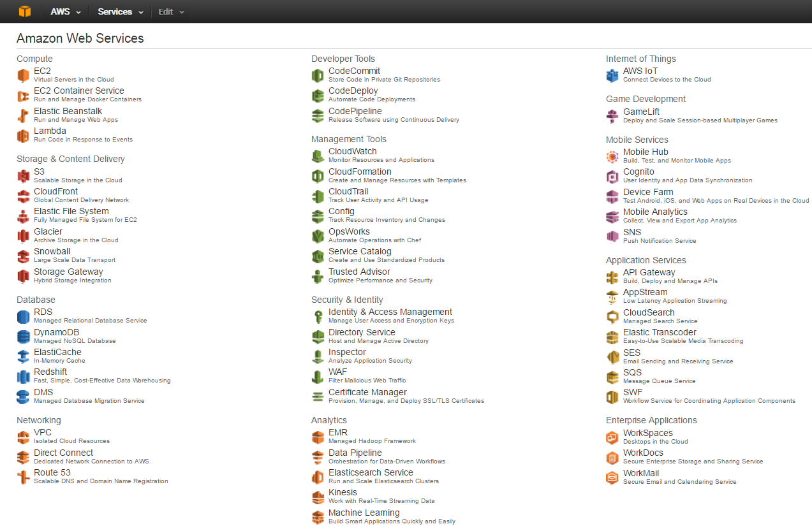Open the Directory Service link
This screenshot has width=812, height=531.
point(362,332)
